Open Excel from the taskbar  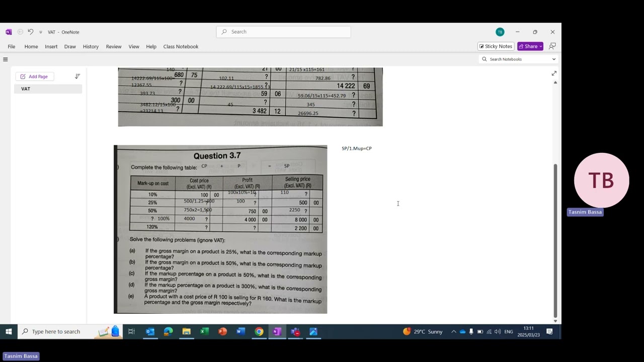(204, 331)
